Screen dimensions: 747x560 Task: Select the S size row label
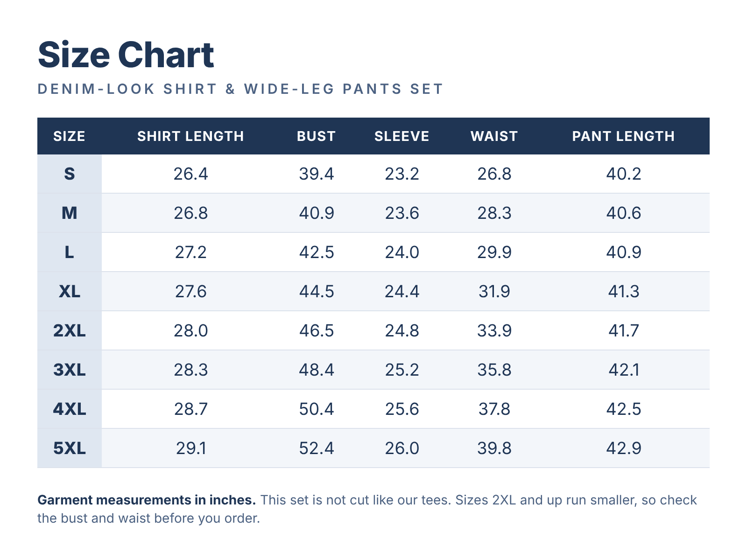coord(69,174)
